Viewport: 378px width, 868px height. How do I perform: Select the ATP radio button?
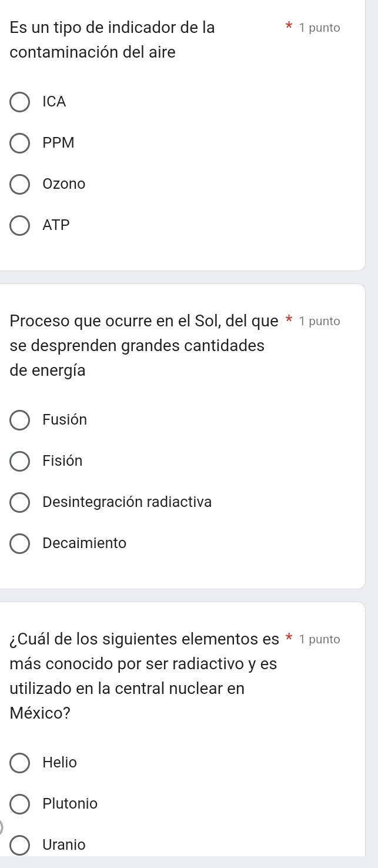pyautogui.click(x=20, y=225)
